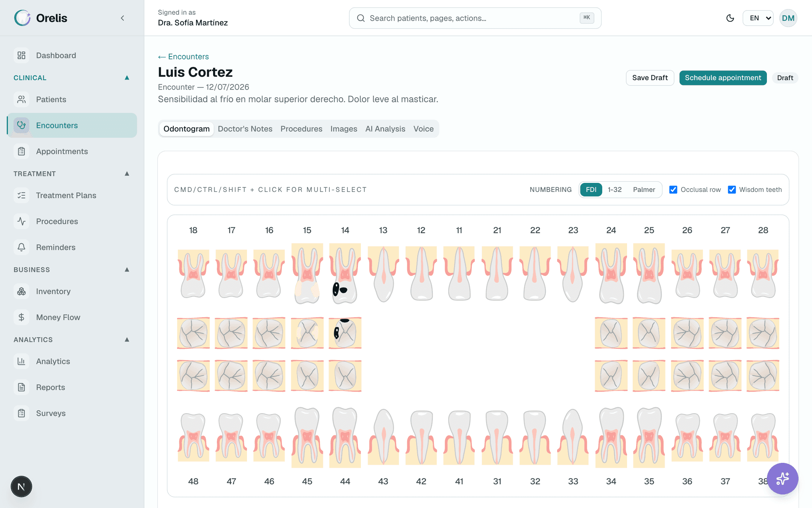Focus the Search patients input field
Image resolution: width=812 pixels, height=508 pixels.
(x=475, y=18)
